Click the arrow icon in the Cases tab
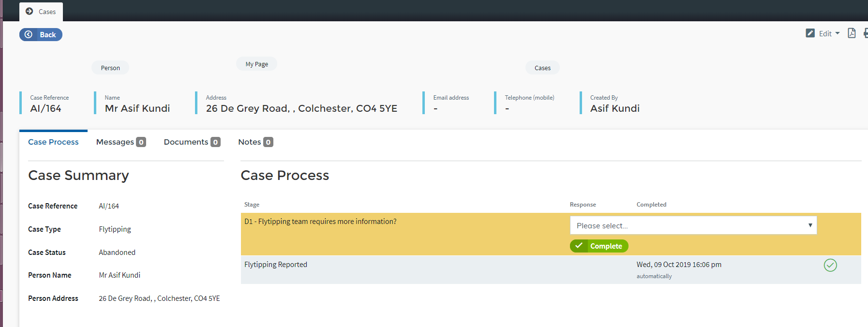This screenshot has height=327, width=868. click(30, 11)
